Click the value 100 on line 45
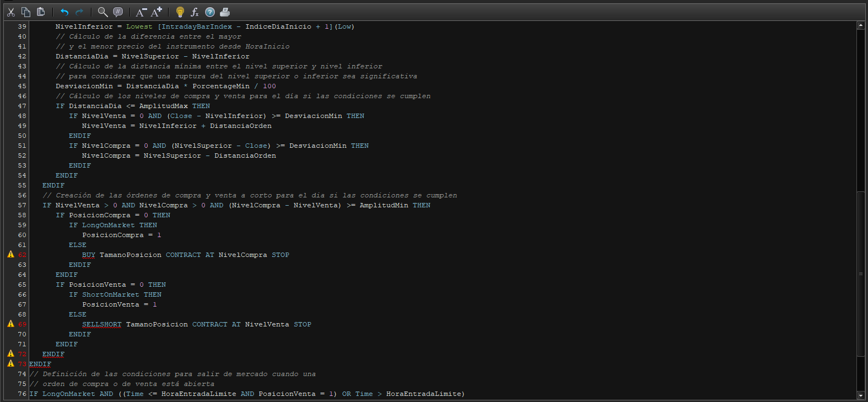Viewport: 868px width, 402px height. [x=269, y=86]
